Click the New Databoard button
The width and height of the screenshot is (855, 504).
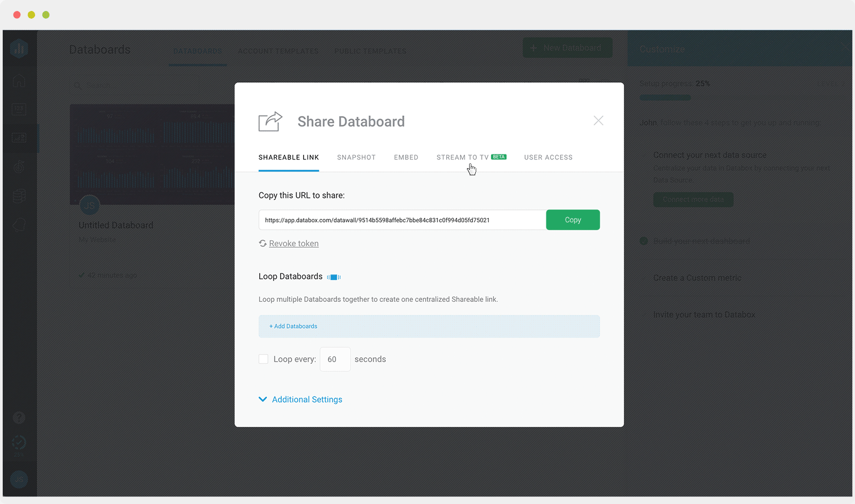point(568,48)
